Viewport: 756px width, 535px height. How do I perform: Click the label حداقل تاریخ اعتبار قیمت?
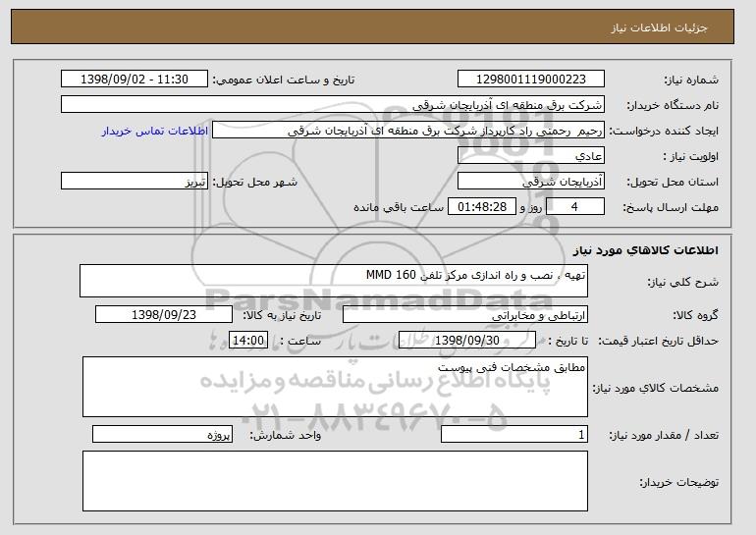click(x=658, y=341)
